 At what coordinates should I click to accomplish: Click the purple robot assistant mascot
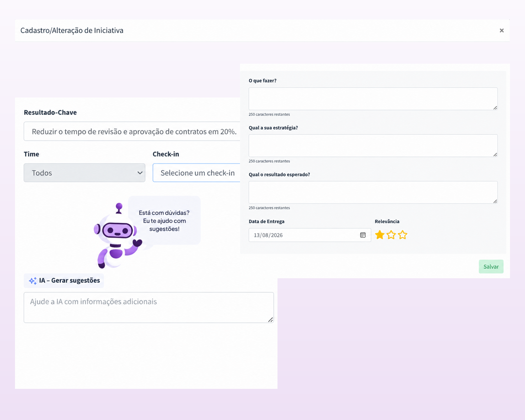pyautogui.click(x=117, y=236)
